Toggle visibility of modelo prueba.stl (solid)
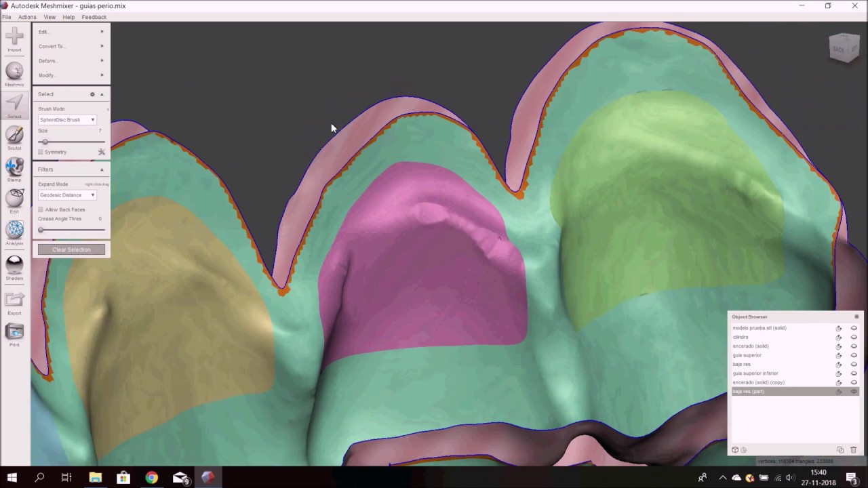The width and height of the screenshot is (868, 488). (x=854, y=328)
